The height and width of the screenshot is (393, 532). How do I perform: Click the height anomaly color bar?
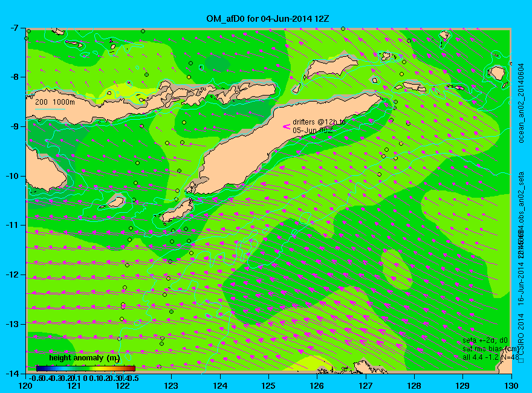(86, 369)
